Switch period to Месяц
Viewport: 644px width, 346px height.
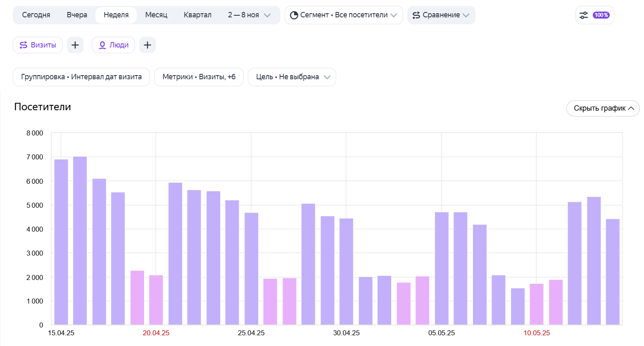click(x=156, y=15)
